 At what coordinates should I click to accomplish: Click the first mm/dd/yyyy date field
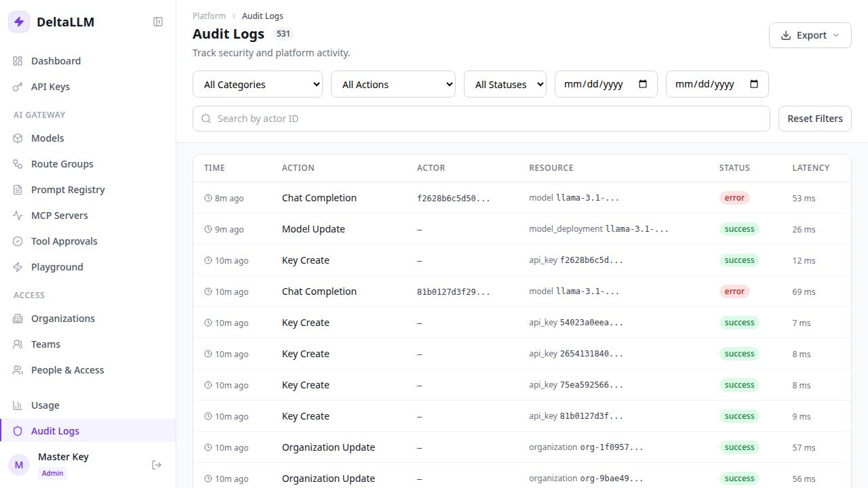pyautogui.click(x=606, y=84)
